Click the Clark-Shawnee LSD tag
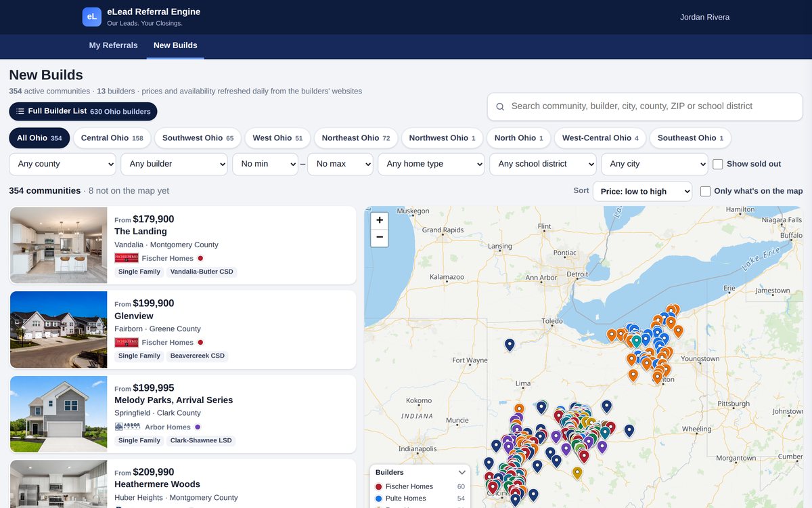Image resolution: width=812 pixels, height=508 pixels. (201, 440)
